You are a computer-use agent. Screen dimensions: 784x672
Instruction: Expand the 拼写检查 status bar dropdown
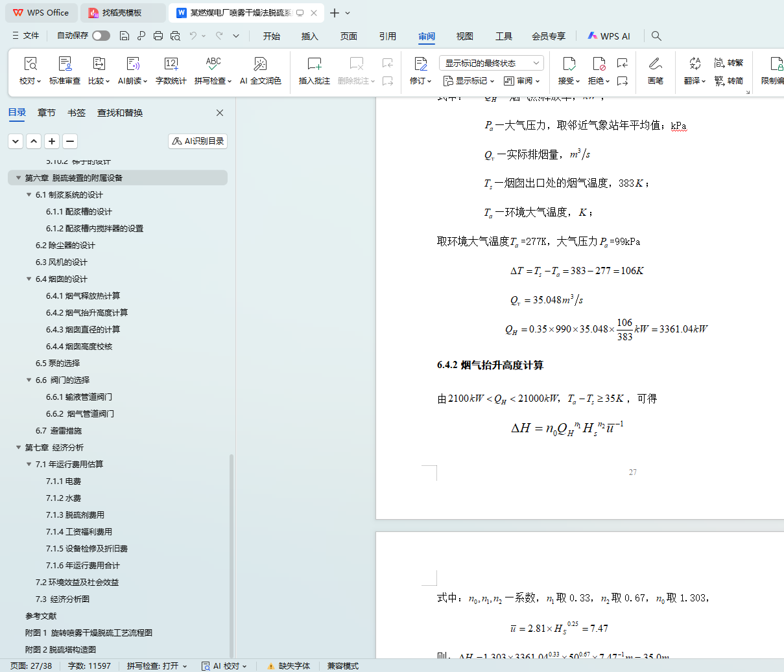[157, 666]
